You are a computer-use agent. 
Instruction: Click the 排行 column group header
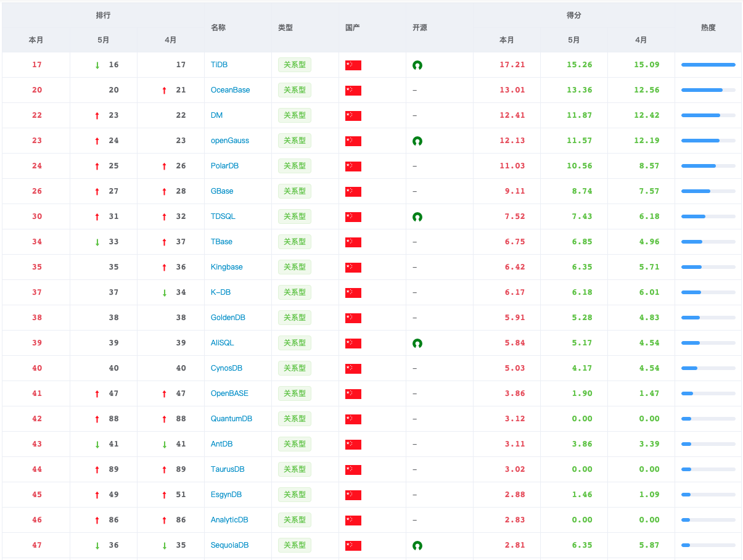point(104,15)
